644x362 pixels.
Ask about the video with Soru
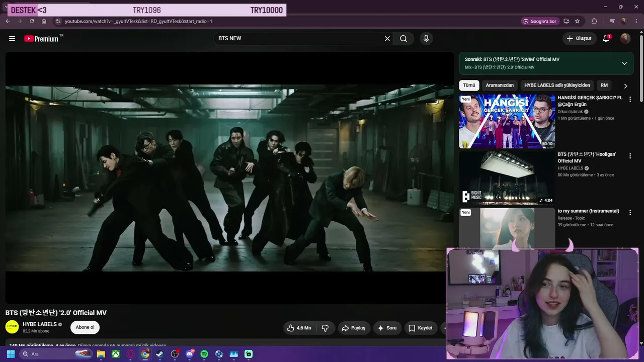coord(387,328)
